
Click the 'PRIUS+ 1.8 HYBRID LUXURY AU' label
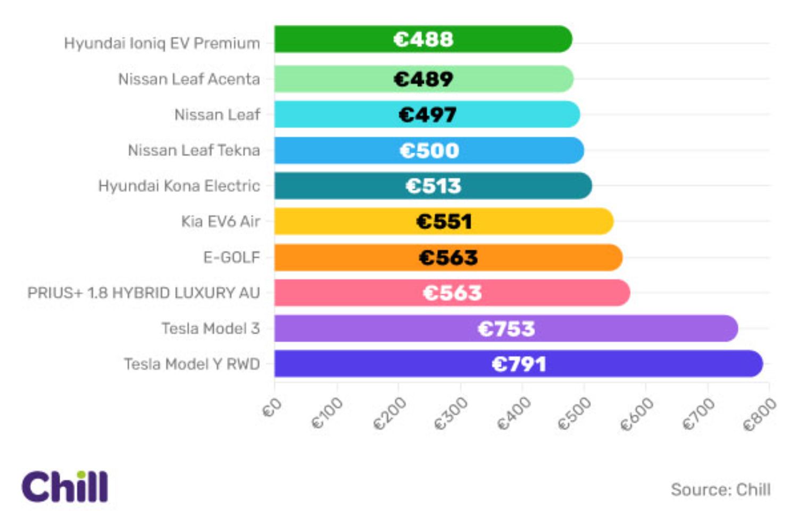point(144,293)
